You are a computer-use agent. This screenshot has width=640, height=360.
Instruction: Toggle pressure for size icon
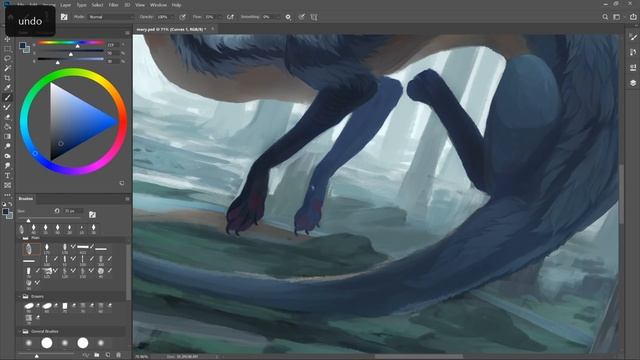302,17
